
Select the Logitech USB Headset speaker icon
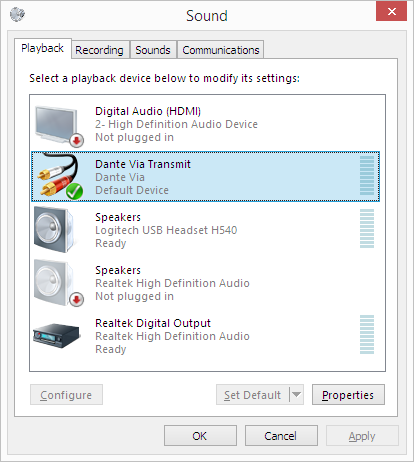(54, 229)
